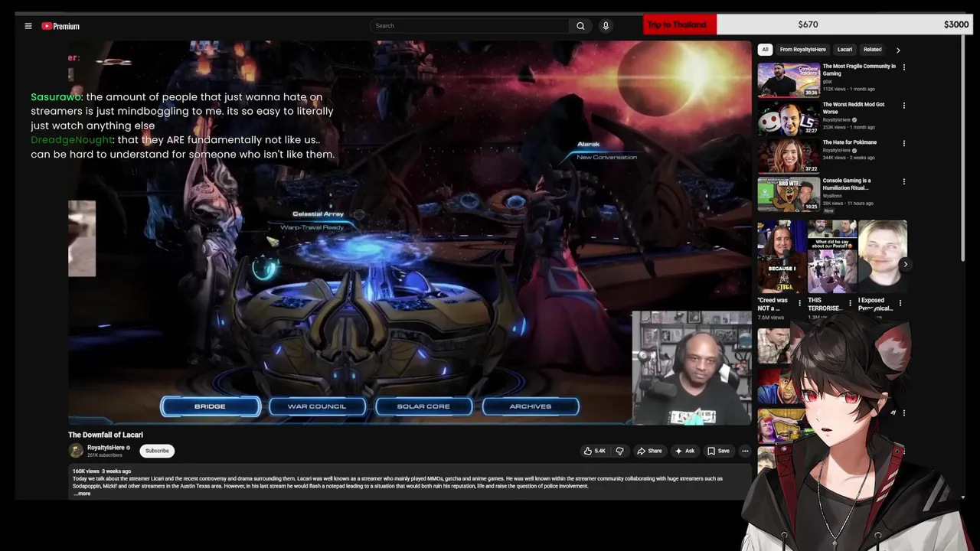Click Alarak New Conversation prompt
980x551 pixels.
[605, 151]
